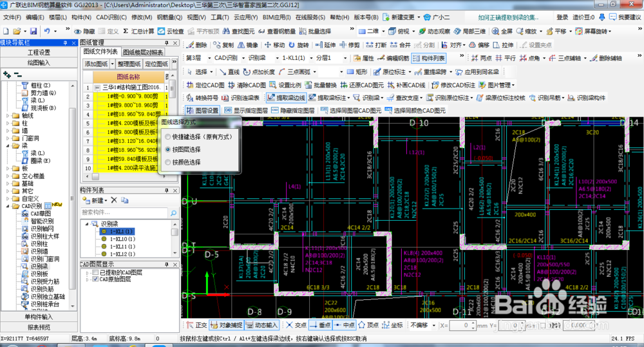Screen dimensions: 644x347
Task: Open 1-KL1(1) component dropdown
Action: click(311, 58)
